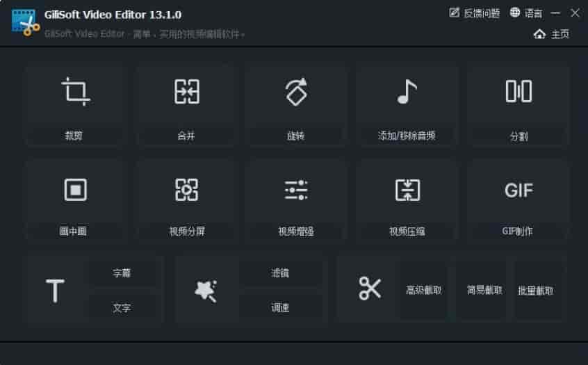Screen dimensions: 588x365
Task: Open the 裁剪 crop tool icon
Action: [x=76, y=91]
